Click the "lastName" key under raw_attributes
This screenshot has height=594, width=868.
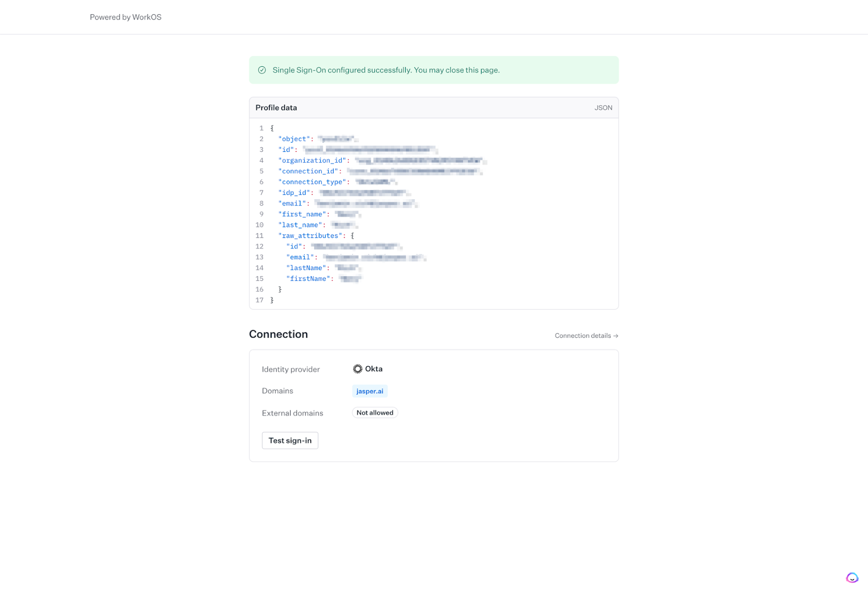click(x=306, y=268)
